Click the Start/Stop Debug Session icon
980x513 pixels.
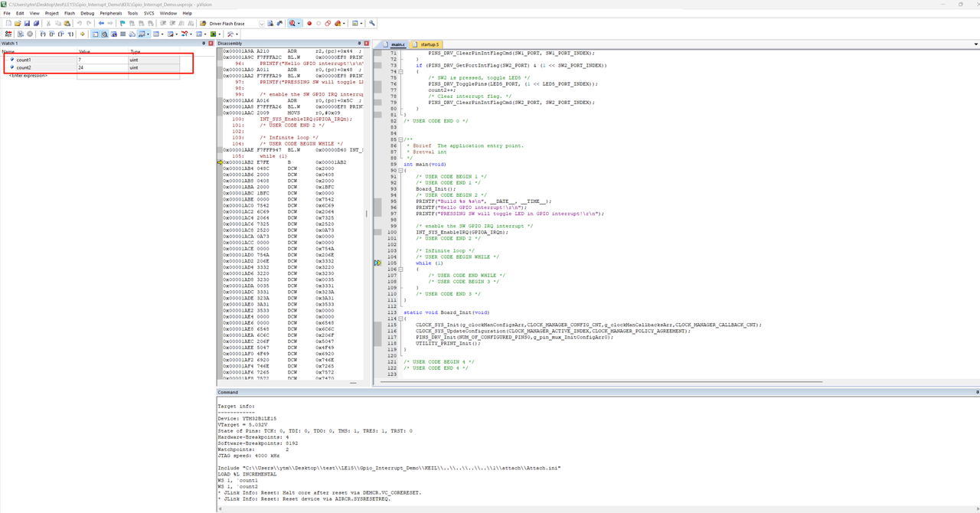coord(292,23)
